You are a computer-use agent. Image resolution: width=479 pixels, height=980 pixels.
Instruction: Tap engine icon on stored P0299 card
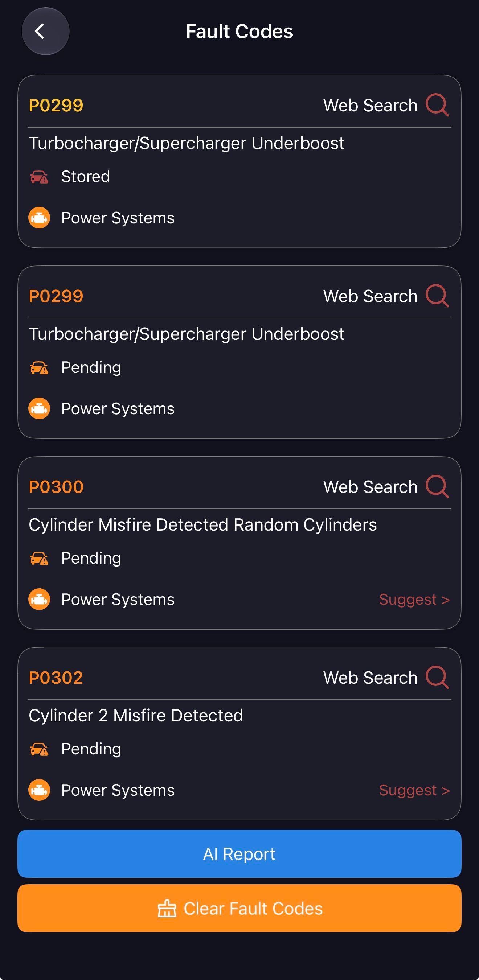pos(39,218)
